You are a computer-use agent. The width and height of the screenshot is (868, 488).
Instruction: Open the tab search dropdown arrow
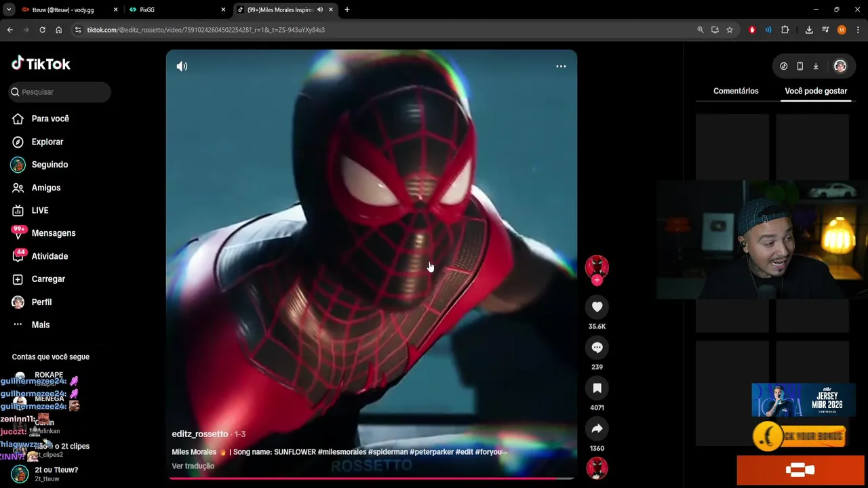click(9, 9)
